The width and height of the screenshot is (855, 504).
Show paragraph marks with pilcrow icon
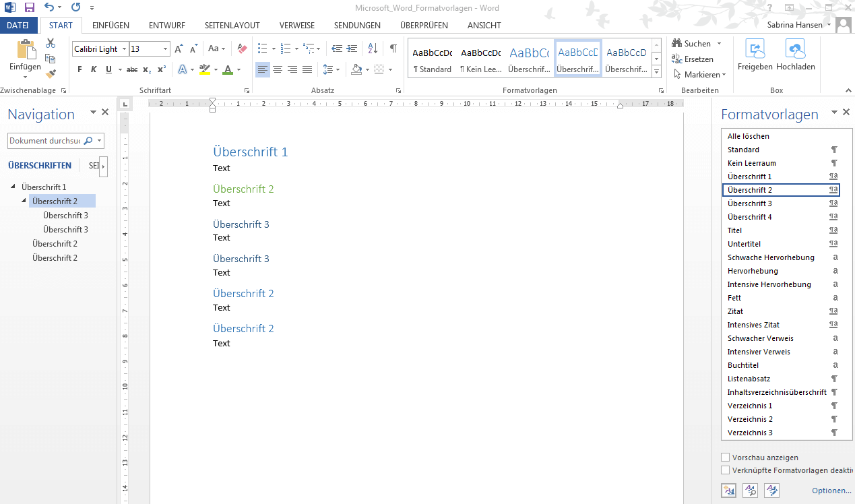click(393, 49)
